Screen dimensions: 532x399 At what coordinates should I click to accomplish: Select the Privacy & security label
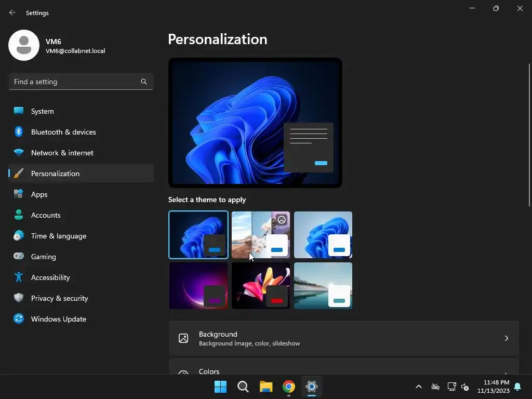(60, 298)
